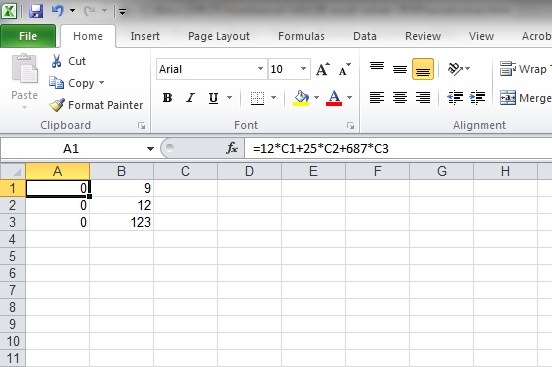This screenshot has height=367, width=552.
Task: Expand the Paste options arrow
Action: point(24,107)
